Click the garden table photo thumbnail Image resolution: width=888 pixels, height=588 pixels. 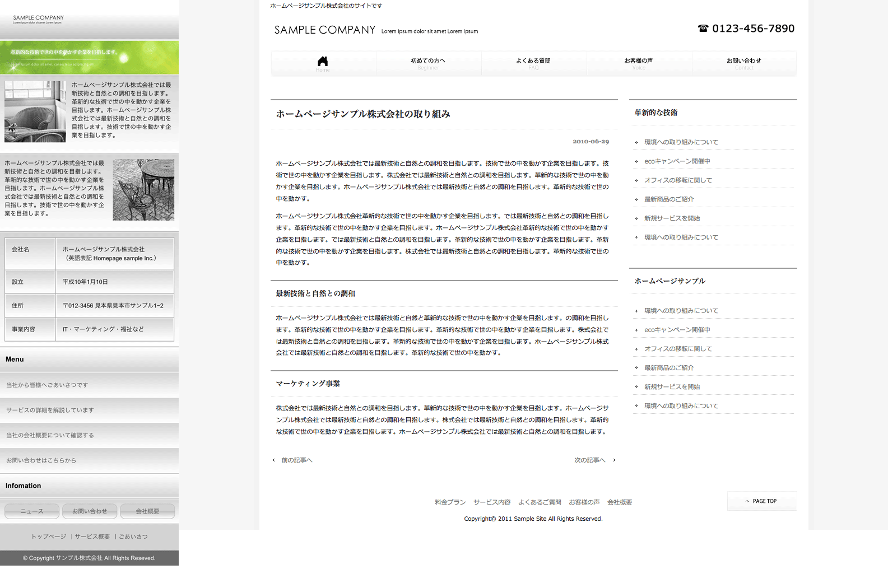pyautogui.click(x=143, y=190)
